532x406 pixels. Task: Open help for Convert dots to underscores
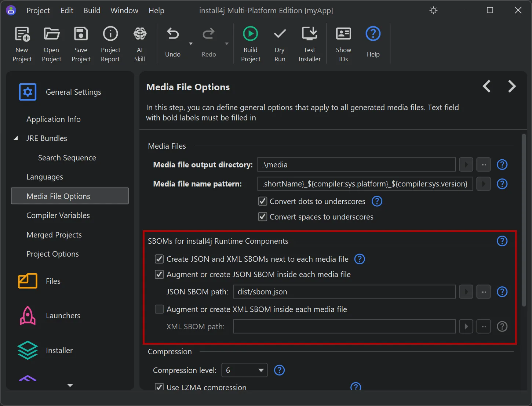tap(377, 201)
